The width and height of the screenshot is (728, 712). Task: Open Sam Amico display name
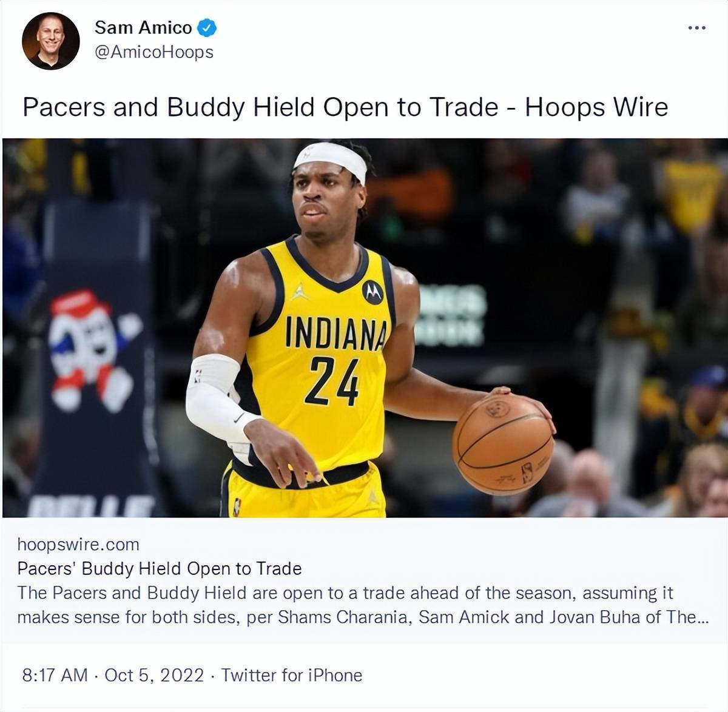143,27
